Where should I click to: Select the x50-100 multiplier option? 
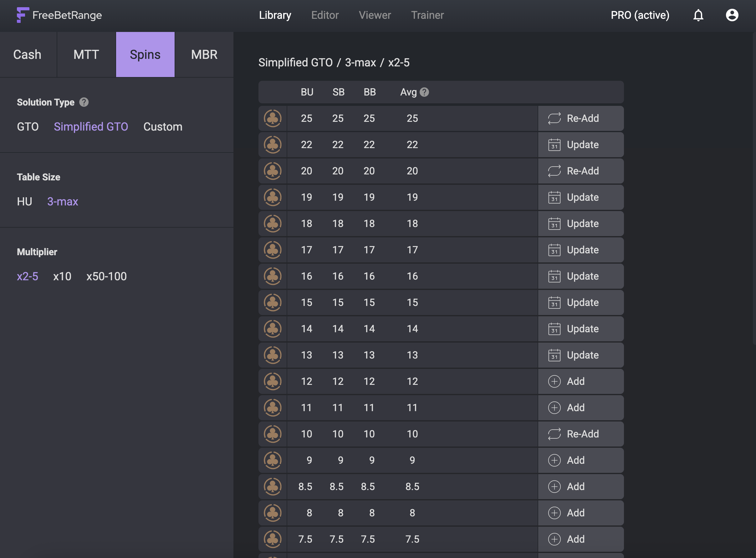point(106,276)
